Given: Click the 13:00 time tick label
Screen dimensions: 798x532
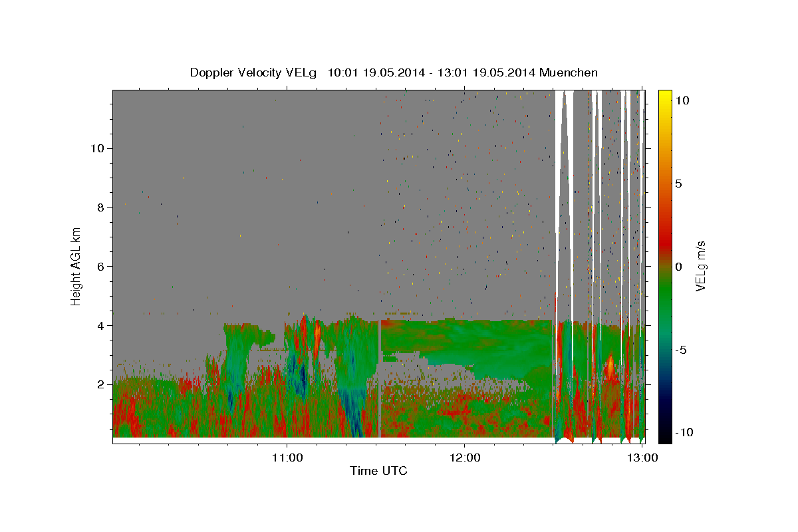Looking at the screenshot, I should point(642,458).
